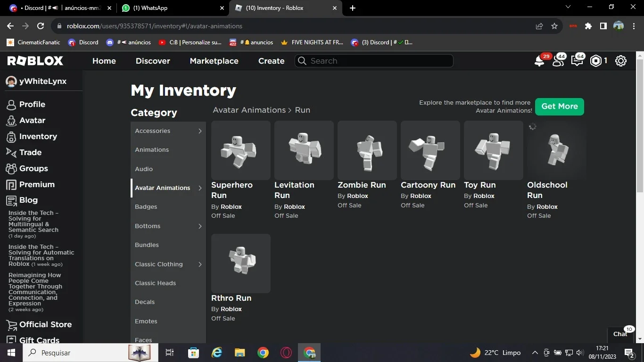
Task: Open the Roblox settings gear icon
Action: [621, 61]
